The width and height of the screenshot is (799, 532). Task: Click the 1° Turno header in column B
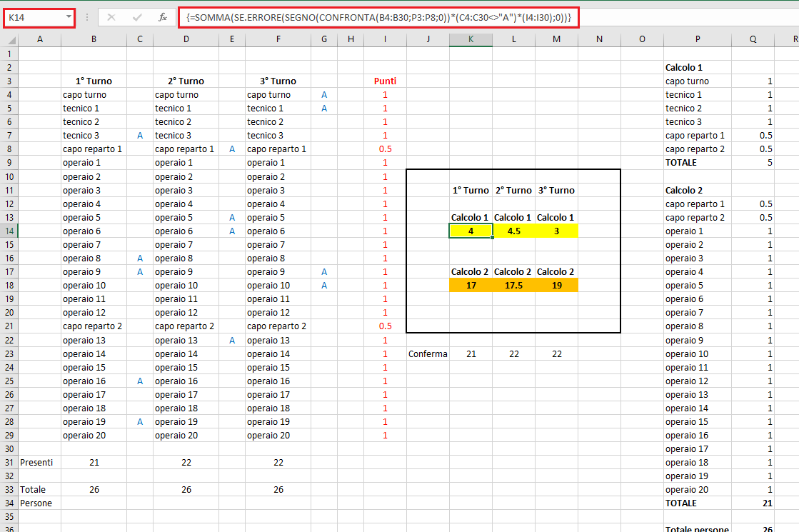[x=94, y=81]
